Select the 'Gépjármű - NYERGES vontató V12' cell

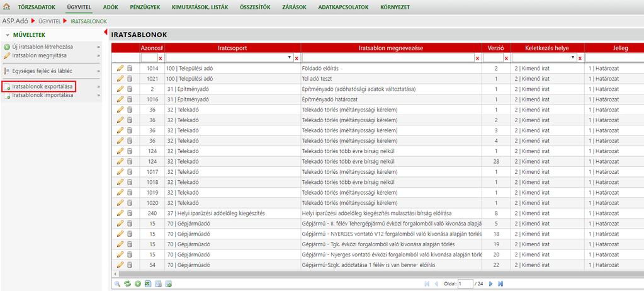[x=391, y=234]
